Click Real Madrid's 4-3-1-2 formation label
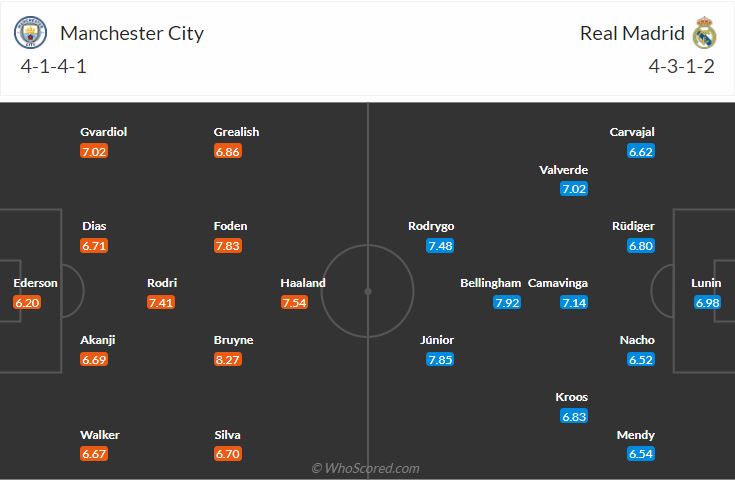Viewport: 735px width, 480px height. click(x=680, y=69)
